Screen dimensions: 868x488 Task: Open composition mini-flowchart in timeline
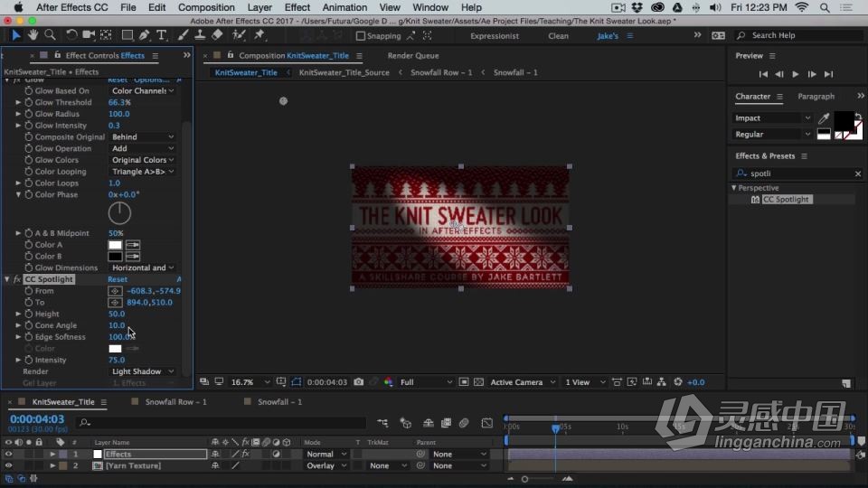pyautogui.click(x=382, y=423)
